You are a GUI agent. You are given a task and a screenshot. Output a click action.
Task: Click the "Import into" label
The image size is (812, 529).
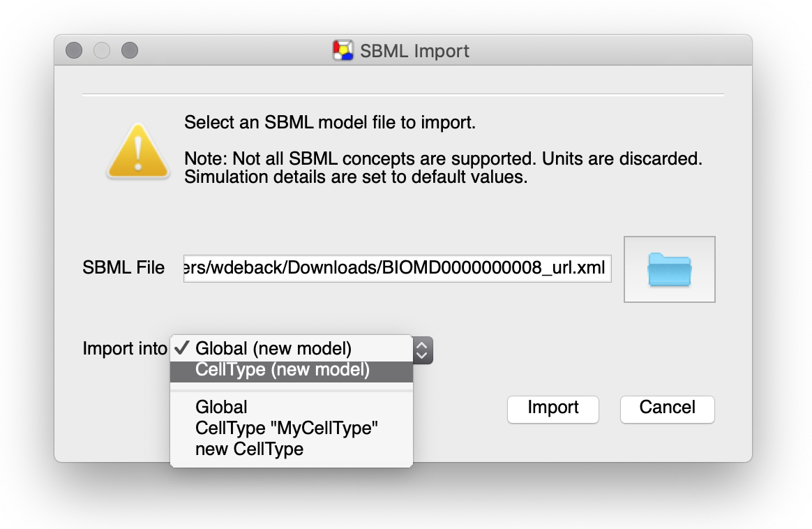click(x=125, y=349)
